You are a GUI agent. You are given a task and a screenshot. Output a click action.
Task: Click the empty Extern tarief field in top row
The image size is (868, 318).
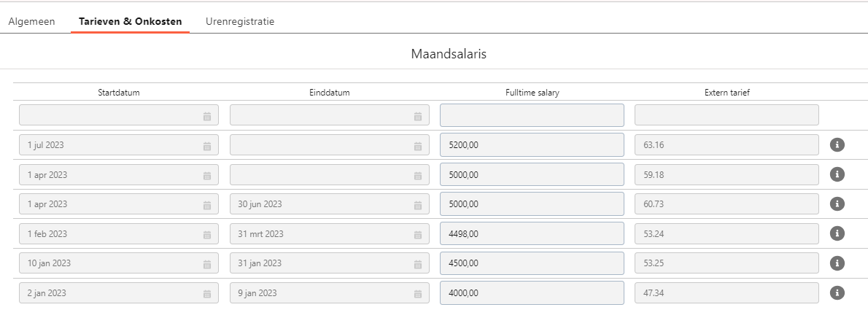point(726,115)
